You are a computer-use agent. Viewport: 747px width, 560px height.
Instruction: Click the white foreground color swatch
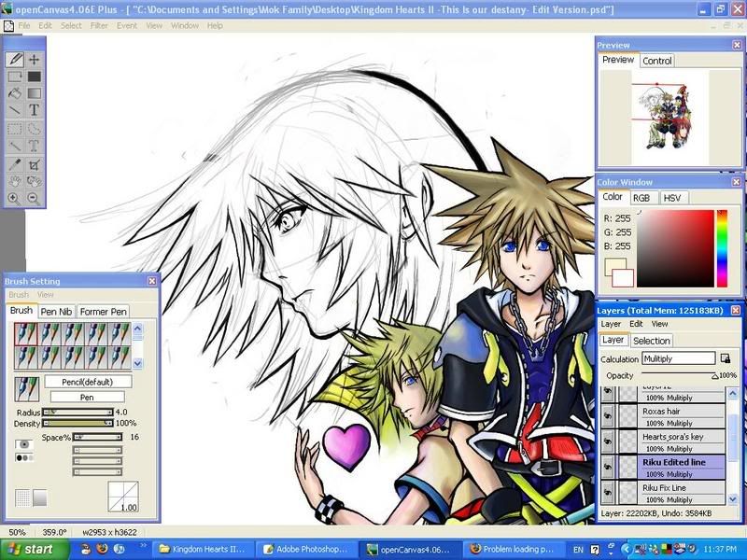coord(623,278)
